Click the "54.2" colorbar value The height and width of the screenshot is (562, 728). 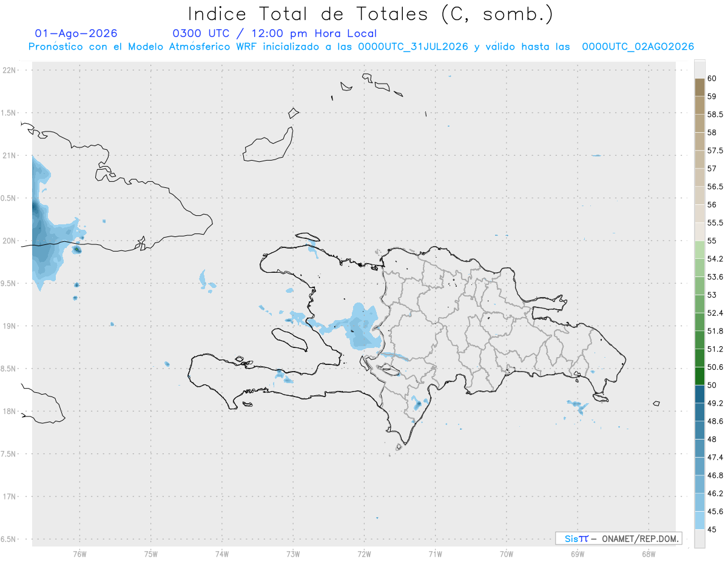715,259
